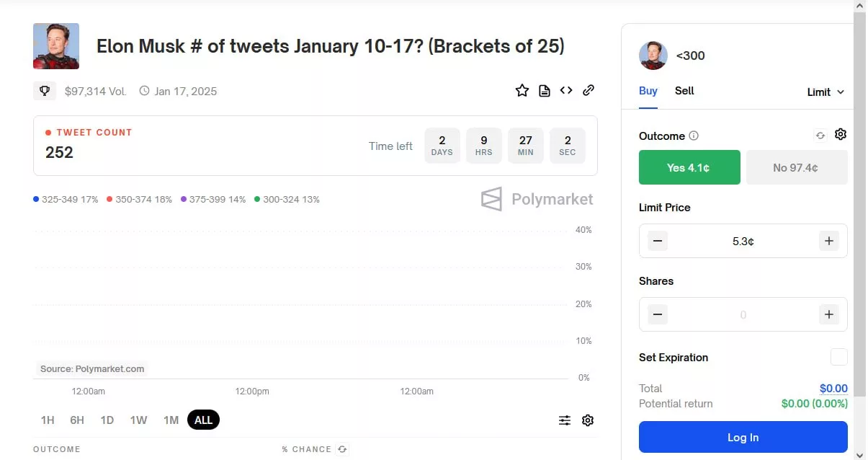Select the Yes 4.1¢ outcome
Screen dimensions: 868x460
pyautogui.click(x=689, y=167)
